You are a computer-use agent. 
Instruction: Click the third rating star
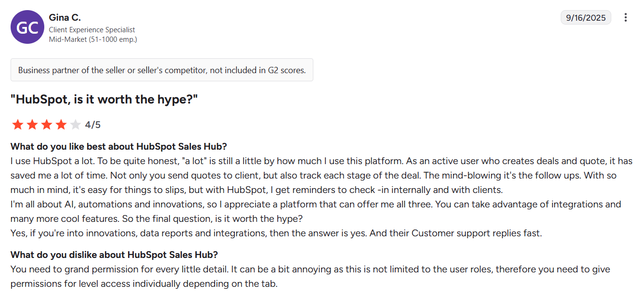pyautogui.click(x=47, y=125)
